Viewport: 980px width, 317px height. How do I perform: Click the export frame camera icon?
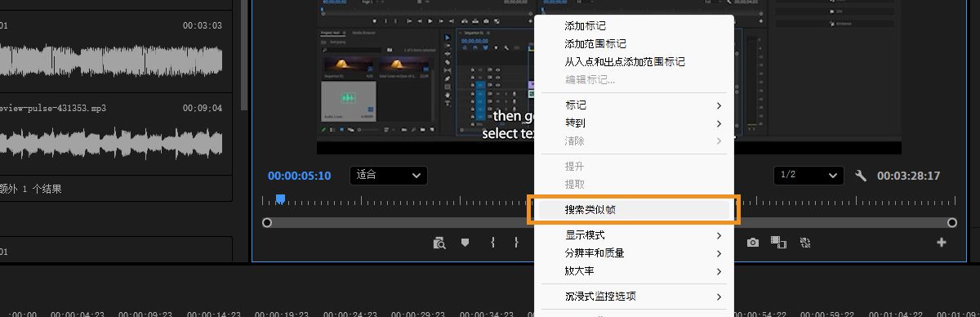coord(753,243)
